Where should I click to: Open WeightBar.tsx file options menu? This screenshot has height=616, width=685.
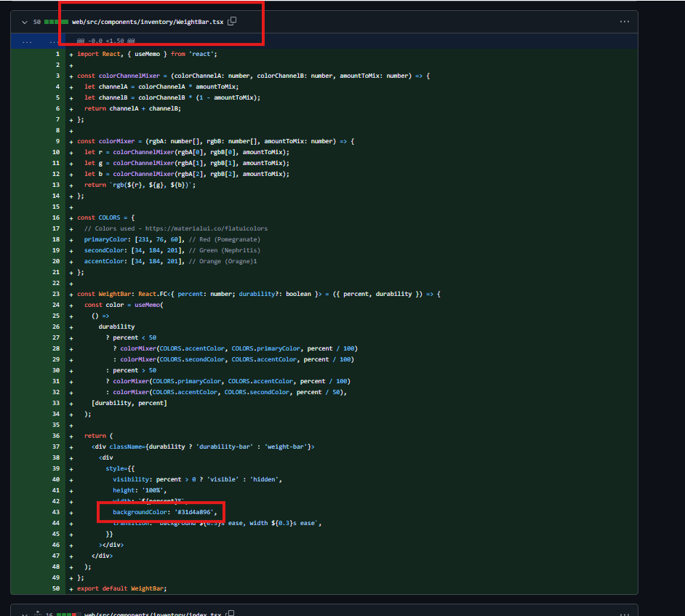click(624, 22)
